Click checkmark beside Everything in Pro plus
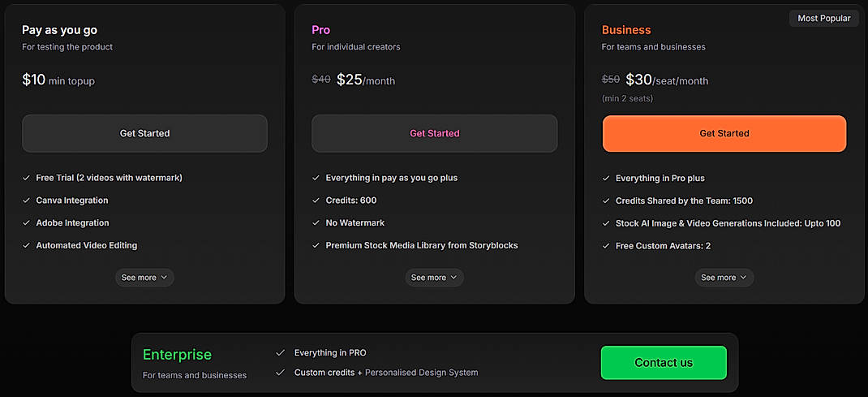 click(x=606, y=179)
